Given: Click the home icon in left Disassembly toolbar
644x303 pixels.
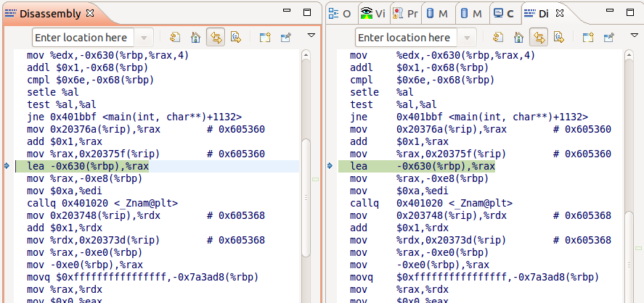Looking at the screenshot, I should [x=195, y=38].
